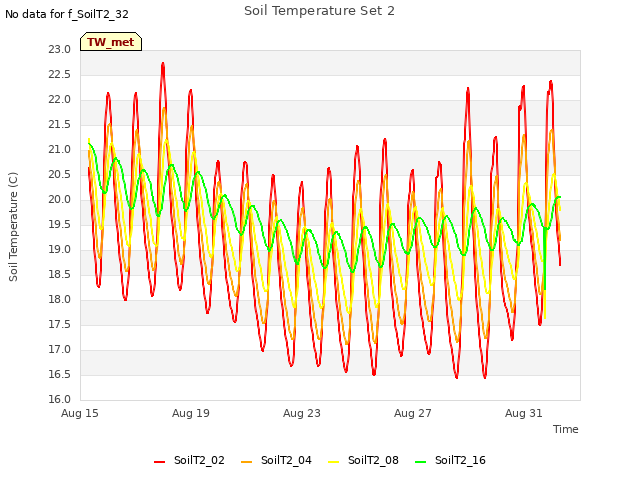Click the 'No data for f_SoilT2_32' message
Screen dimensions: 640x480
(x=67, y=14)
